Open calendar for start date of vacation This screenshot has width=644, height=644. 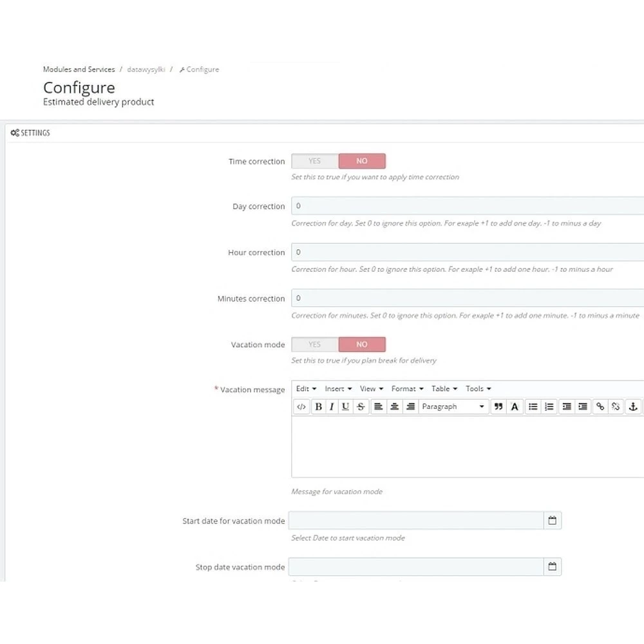553,520
